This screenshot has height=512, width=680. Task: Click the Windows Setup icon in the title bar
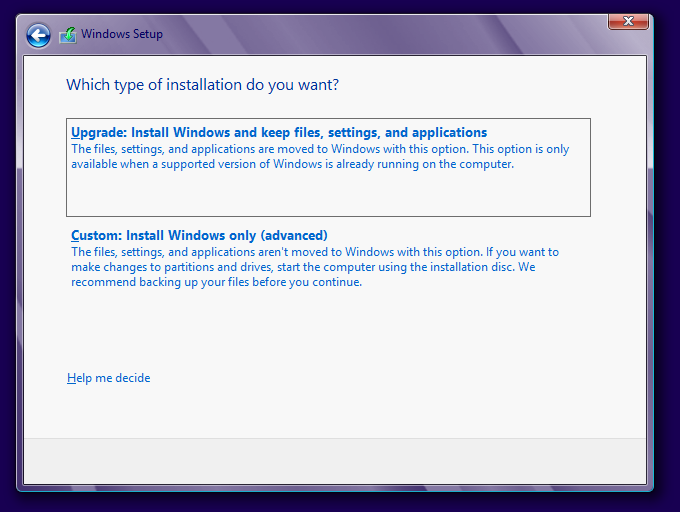[68, 35]
